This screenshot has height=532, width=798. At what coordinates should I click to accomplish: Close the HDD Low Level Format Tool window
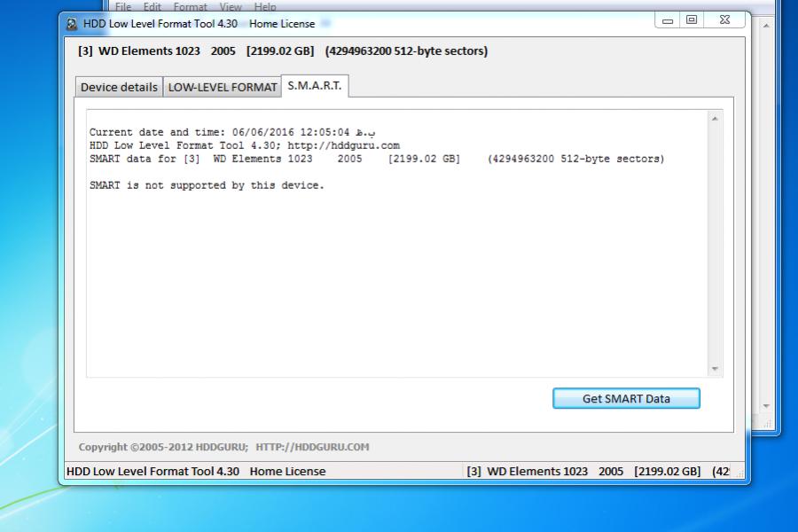724,20
